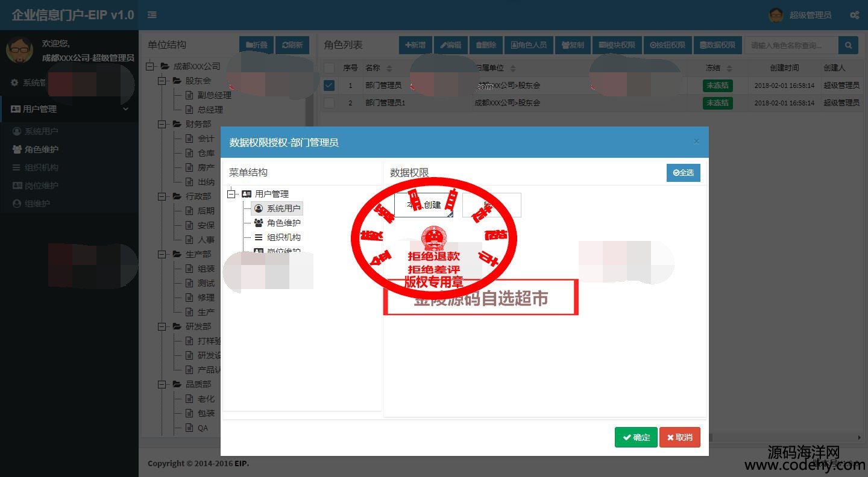Click the user-circle icon of 系统用户 in the dialog tree
Screen dimensions: 868x477
tap(259, 208)
